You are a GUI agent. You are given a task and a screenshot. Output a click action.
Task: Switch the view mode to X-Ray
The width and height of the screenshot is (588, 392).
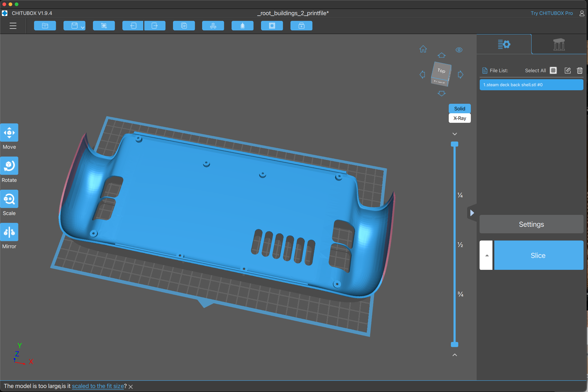pos(459,118)
